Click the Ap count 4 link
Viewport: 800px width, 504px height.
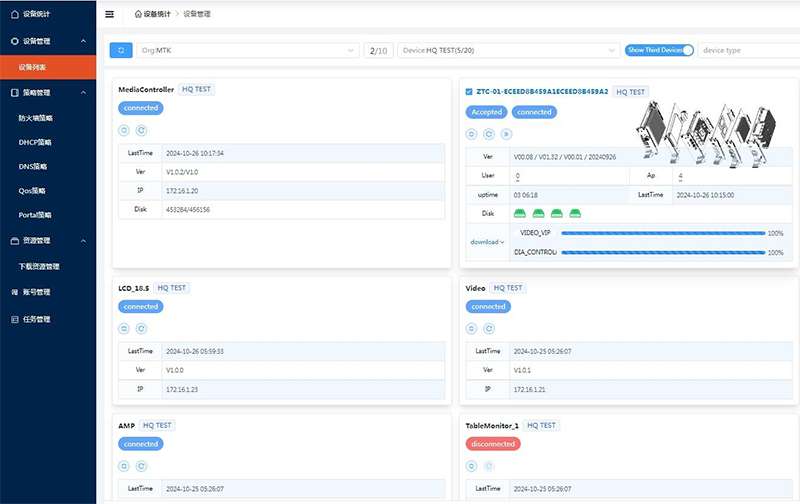point(680,176)
